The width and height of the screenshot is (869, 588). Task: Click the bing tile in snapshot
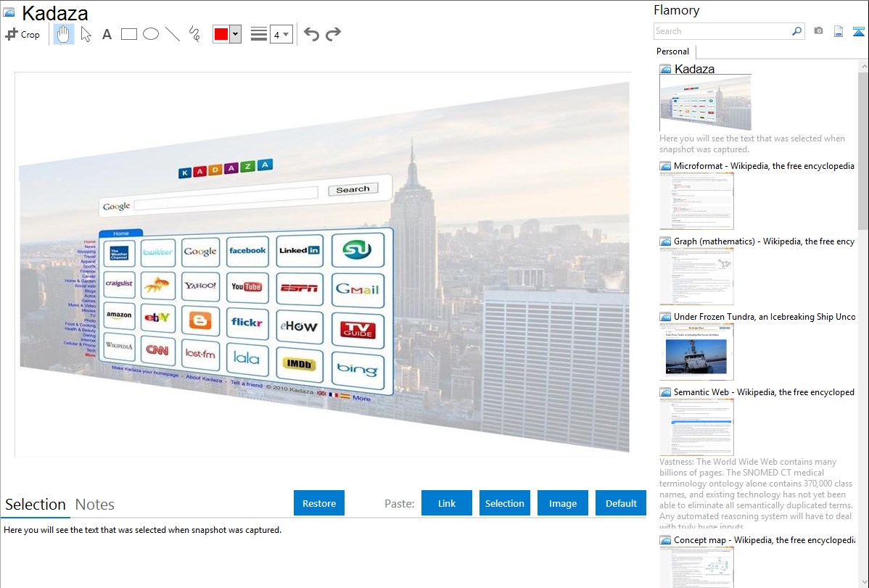click(358, 369)
